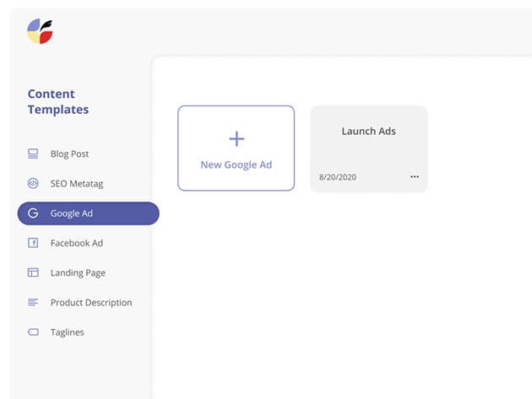Click the New Google Ad text

236,165
